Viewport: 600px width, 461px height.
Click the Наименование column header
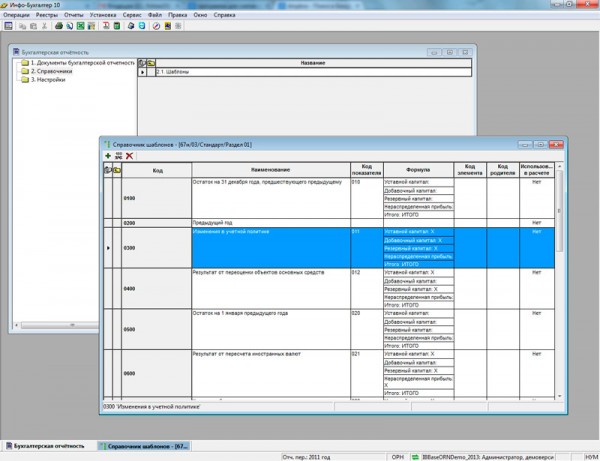(270, 169)
